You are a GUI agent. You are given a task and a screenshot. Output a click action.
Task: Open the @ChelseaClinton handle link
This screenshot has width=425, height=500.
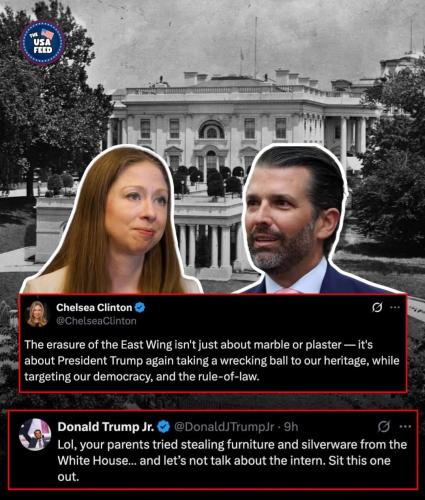point(96,321)
